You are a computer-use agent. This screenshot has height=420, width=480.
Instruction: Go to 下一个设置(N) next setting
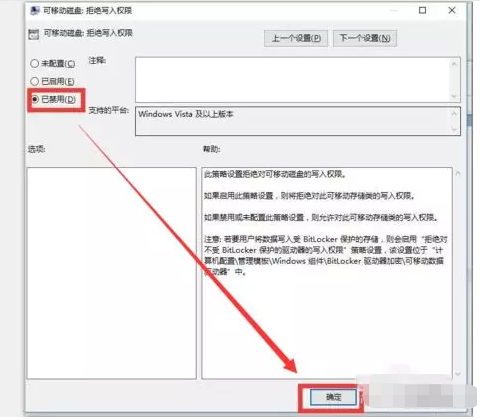click(365, 38)
